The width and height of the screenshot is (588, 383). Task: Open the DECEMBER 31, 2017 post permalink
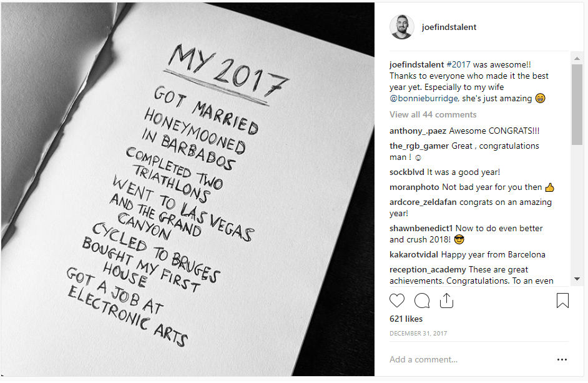pos(418,334)
